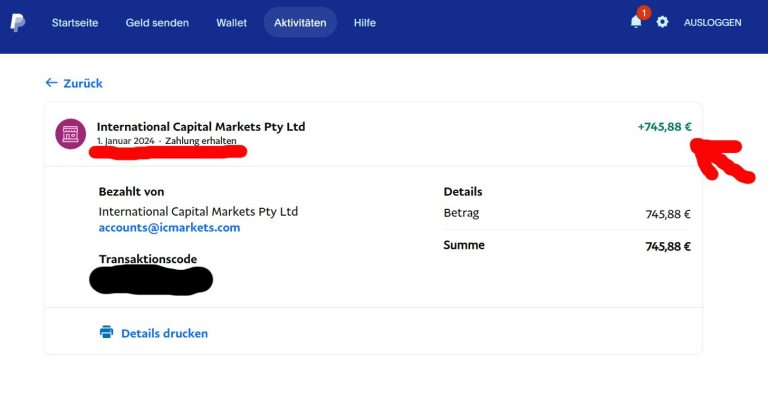Click the International Capital Markets title

(x=201, y=127)
